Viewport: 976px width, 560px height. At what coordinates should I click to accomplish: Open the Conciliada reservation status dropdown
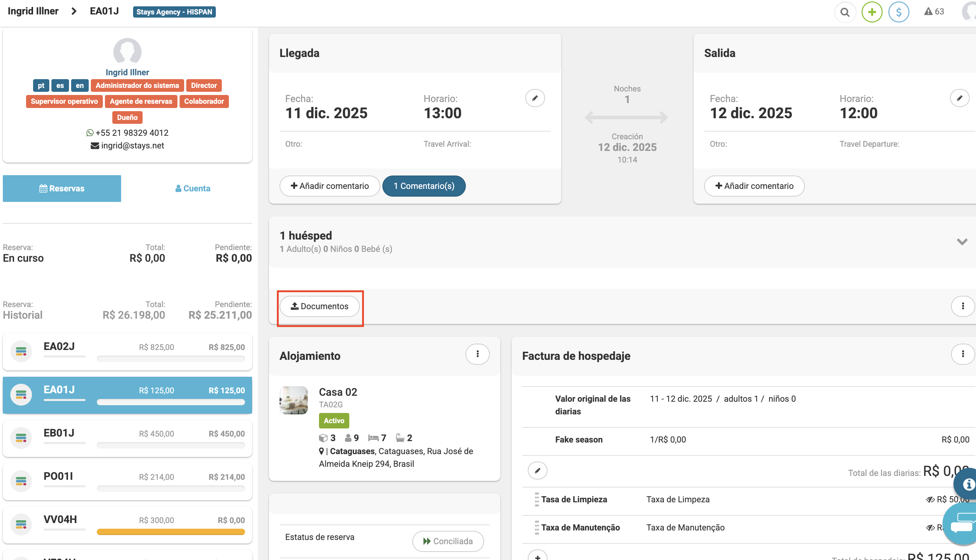click(448, 541)
